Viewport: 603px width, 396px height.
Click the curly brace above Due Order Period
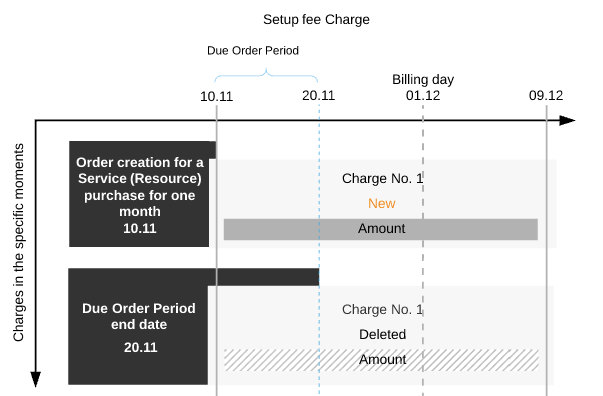click(266, 75)
